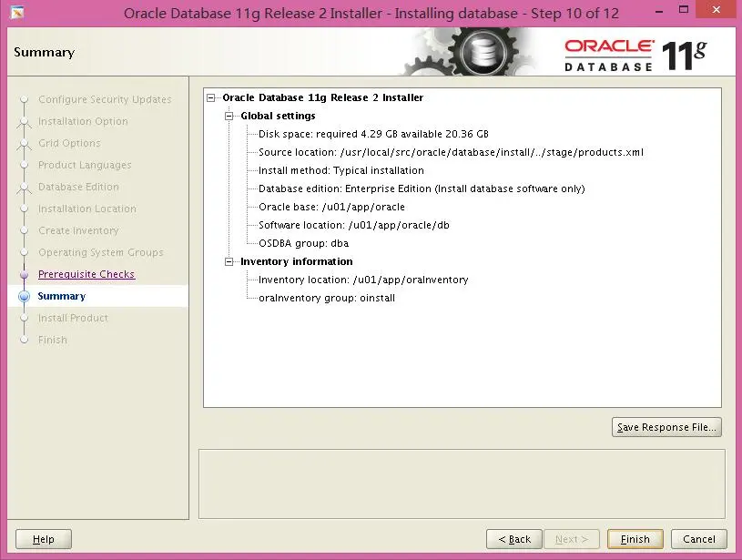
Task: Go back with the Back button
Action: pyautogui.click(x=514, y=539)
